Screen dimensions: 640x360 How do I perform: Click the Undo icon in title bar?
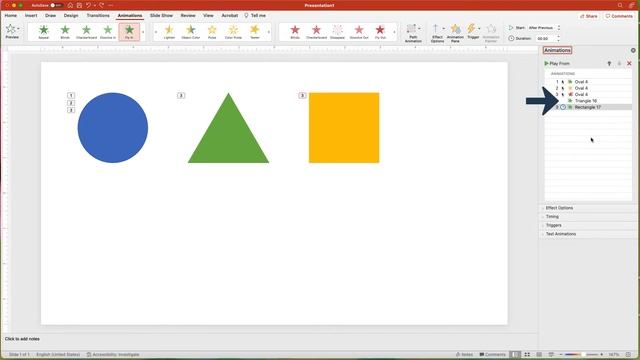88,5
